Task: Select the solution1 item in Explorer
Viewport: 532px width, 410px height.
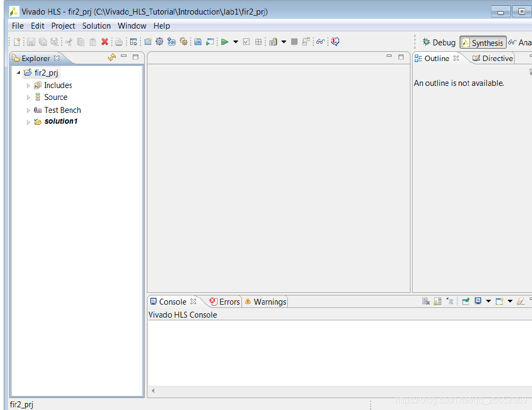Action: point(60,121)
